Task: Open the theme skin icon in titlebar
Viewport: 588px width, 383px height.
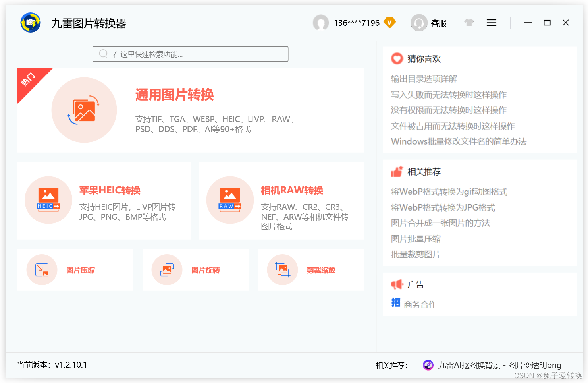Action: click(x=469, y=23)
